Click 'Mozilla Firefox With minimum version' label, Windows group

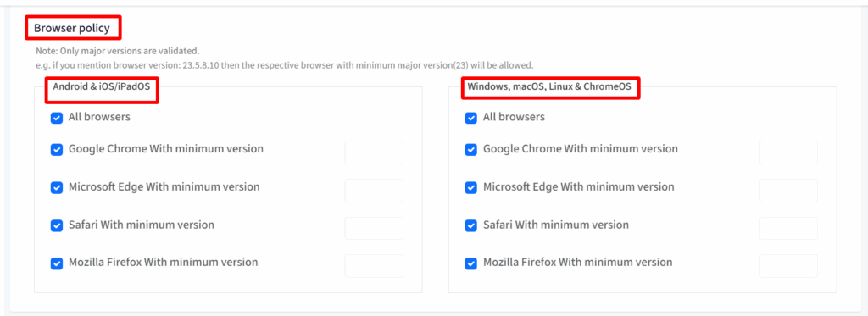pyautogui.click(x=578, y=263)
